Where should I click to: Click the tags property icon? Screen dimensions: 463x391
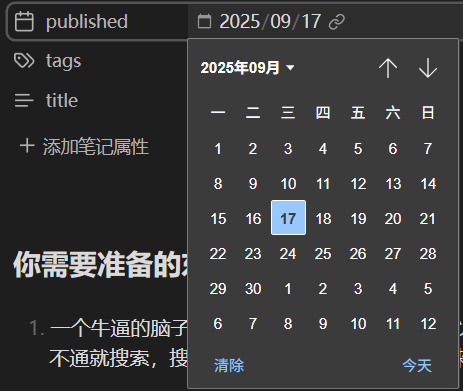24,61
